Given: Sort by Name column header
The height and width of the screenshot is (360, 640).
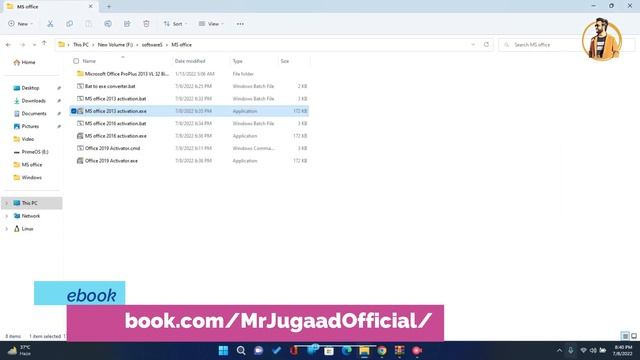Looking at the screenshot, I should (89, 61).
